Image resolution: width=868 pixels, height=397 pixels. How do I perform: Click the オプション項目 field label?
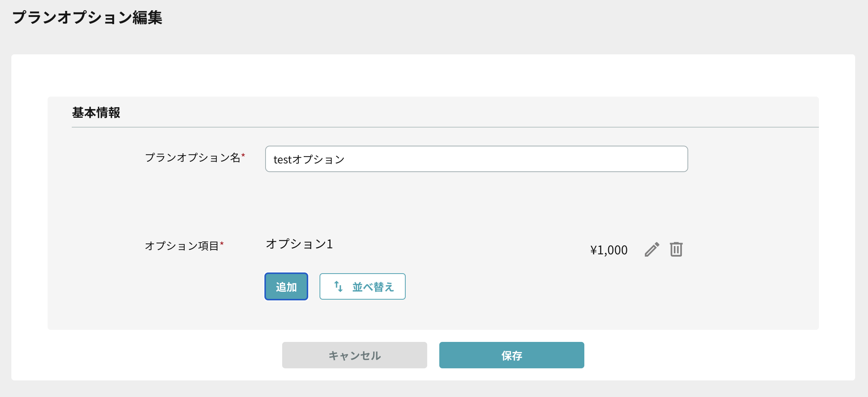coord(182,246)
